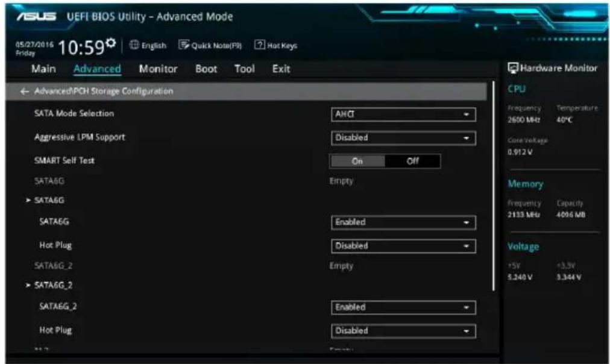Click the memory capacity 4096 MB value

click(x=571, y=215)
